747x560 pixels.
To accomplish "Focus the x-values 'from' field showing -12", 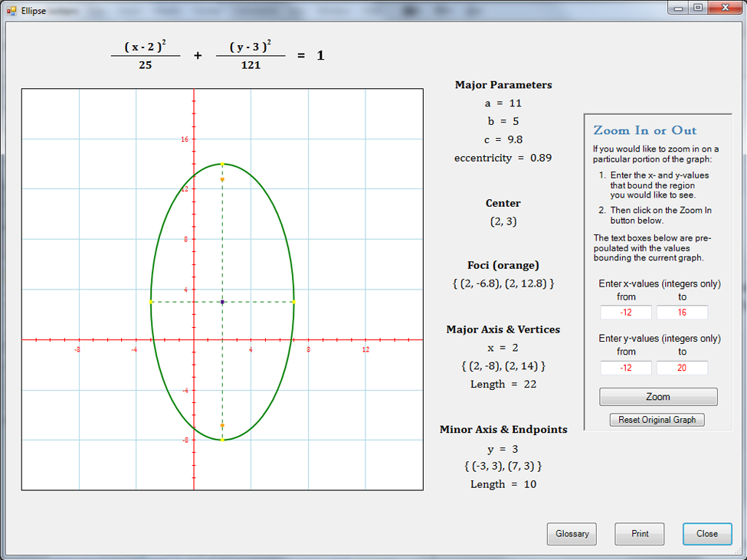I will click(626, 313).
